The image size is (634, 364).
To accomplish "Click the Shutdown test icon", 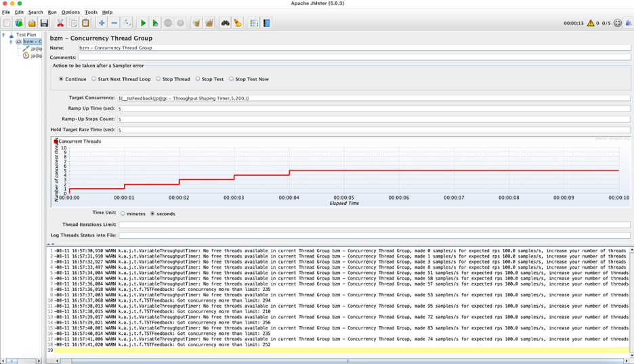I will coord(180,23).
